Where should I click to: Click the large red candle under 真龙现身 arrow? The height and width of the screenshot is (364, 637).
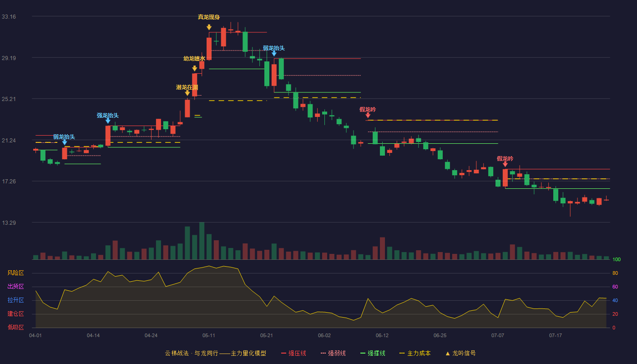[209, 49]
